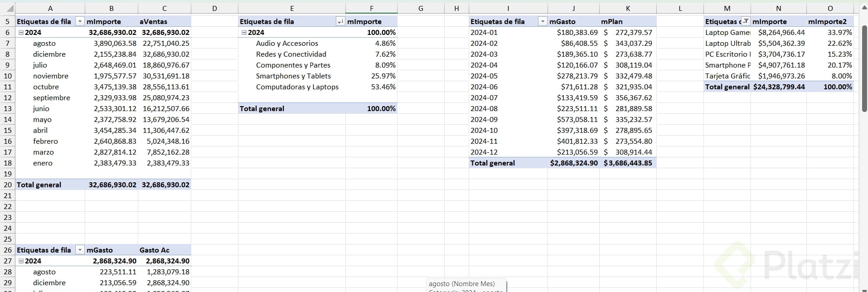Screen dimensions: 868x292
Task: Select column B header
Action: pos(112,9)
